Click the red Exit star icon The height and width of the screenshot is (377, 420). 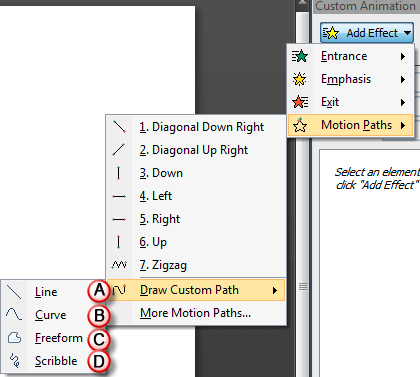[300, 102]
